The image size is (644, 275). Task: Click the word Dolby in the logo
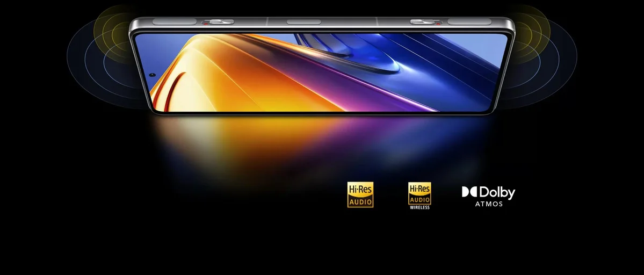tap(497, 192)
